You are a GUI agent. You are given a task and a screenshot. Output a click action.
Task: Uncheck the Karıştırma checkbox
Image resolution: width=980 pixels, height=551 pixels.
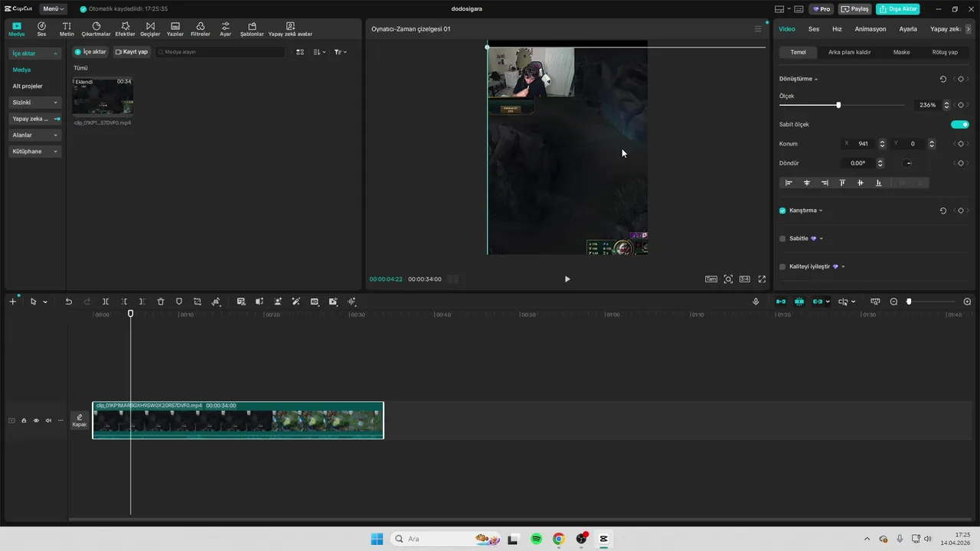tap(782, 210)
